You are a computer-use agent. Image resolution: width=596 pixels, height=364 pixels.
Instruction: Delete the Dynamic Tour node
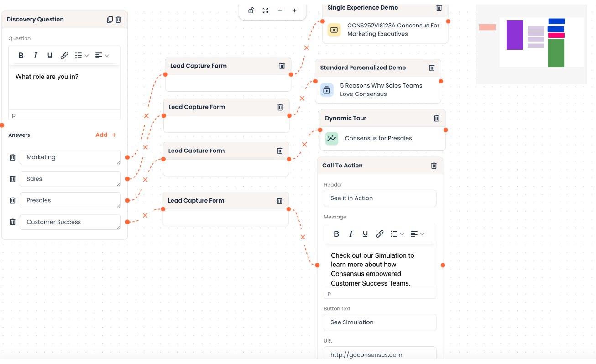pyautogui.click(x=436, y=118)
